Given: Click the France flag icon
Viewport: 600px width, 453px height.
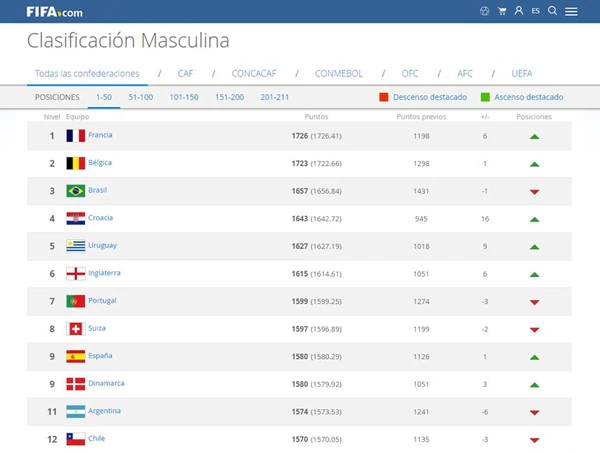Looking at the screenshot, I should 75,136.
